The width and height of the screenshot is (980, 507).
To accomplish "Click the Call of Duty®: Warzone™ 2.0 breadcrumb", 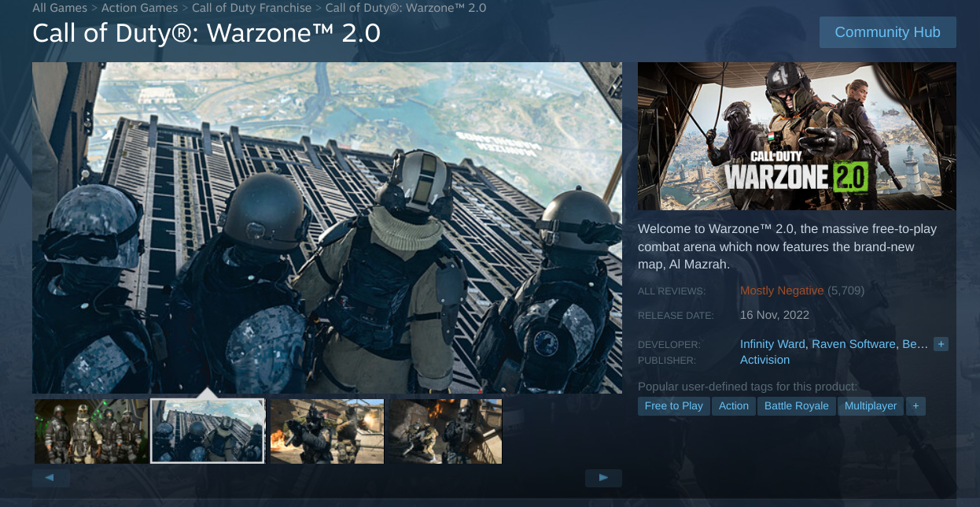I will point(406,8).
